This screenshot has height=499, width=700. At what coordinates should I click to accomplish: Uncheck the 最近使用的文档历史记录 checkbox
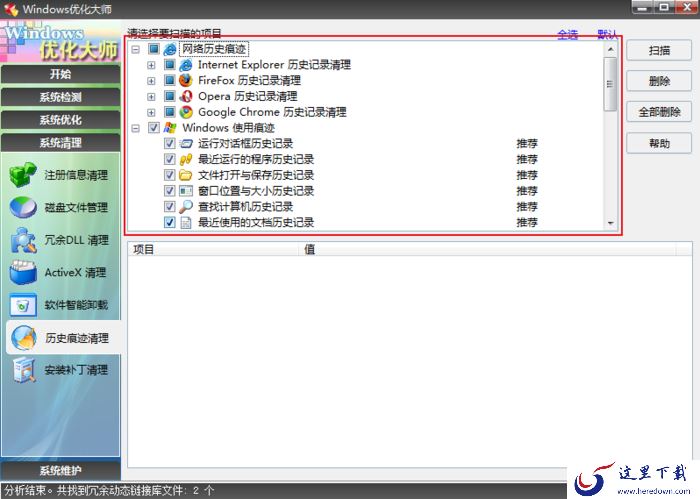(x=169, y=222)
